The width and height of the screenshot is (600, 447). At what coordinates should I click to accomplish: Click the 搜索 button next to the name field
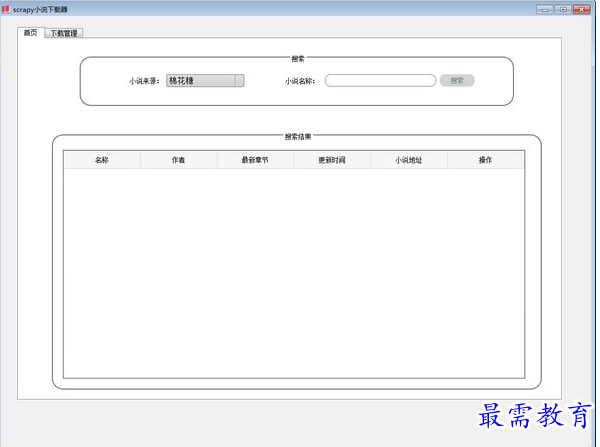pyautogui.click(x=457, y=80)
